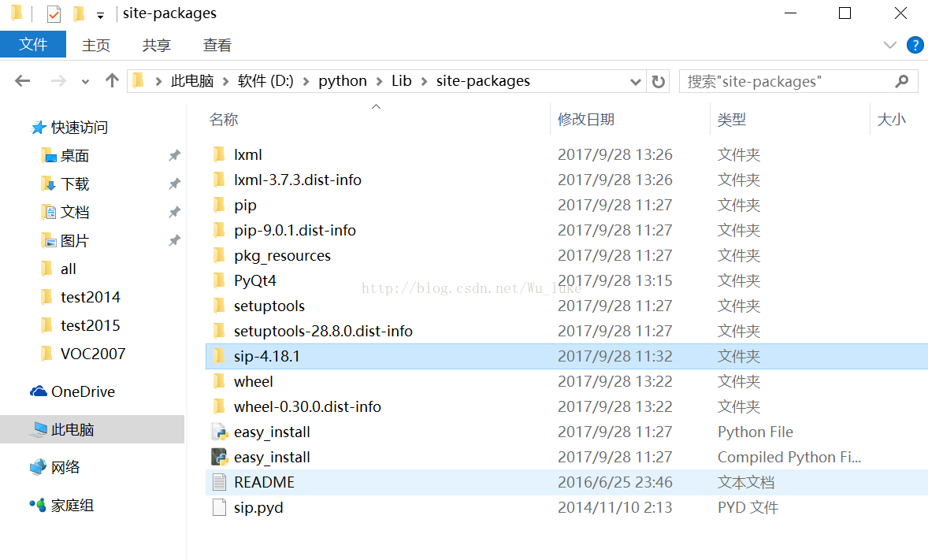Image resolution: width=928 pixels, height=560 pixels.
Task: Refresh the folder view
Action: click(658, 81)
